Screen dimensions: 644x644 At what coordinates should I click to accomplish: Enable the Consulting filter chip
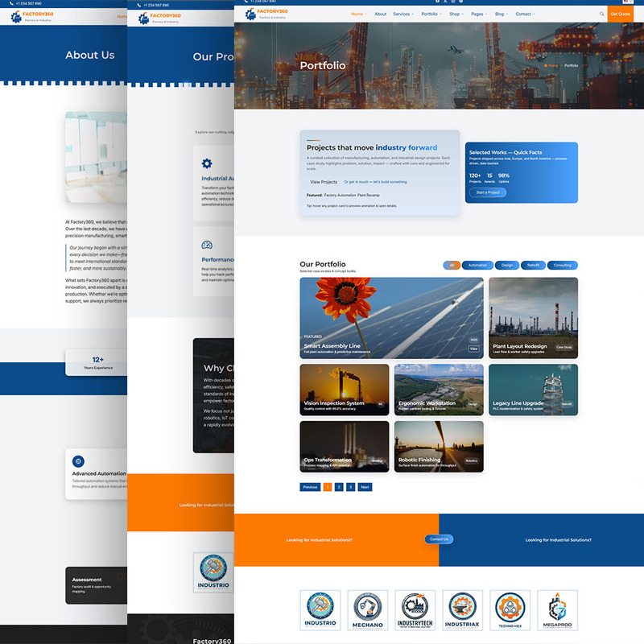pos(562,265)
